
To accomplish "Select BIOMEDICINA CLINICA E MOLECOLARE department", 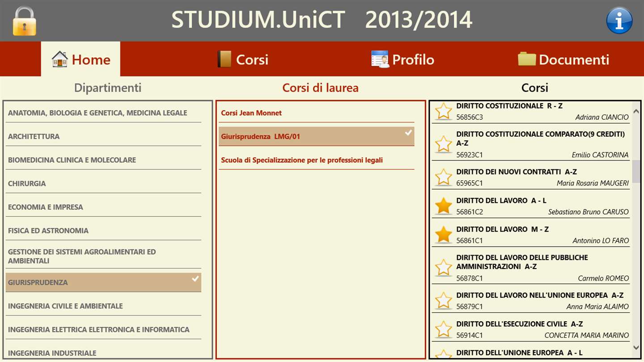I will 103,160.
